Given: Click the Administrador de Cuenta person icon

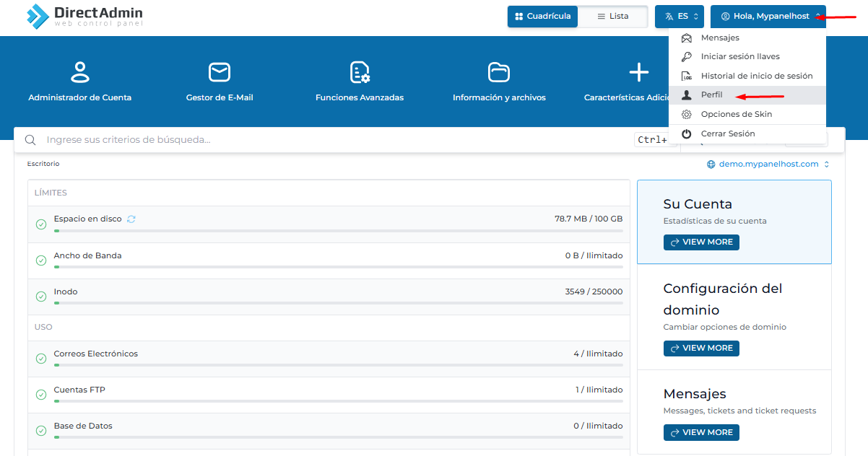Looking at the screenshot, I should [x=79, y=72].
